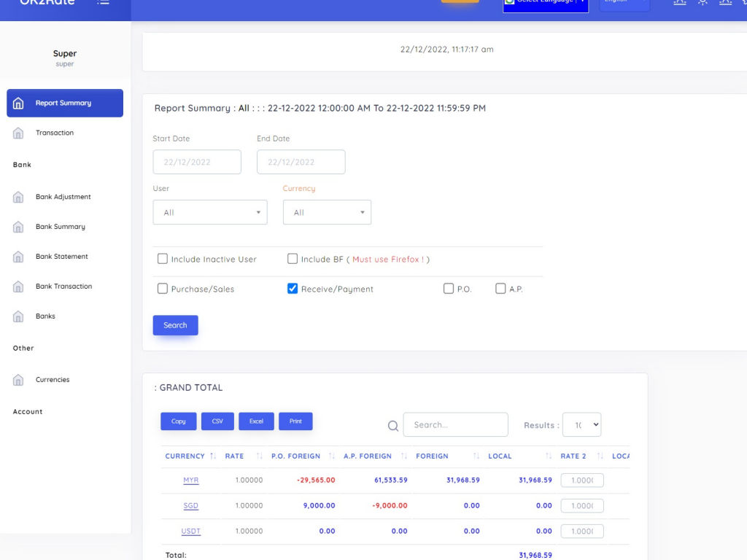Enable the Include Inactive User checkbox
The height and width of the screenshot is (560, 747).
163,259
